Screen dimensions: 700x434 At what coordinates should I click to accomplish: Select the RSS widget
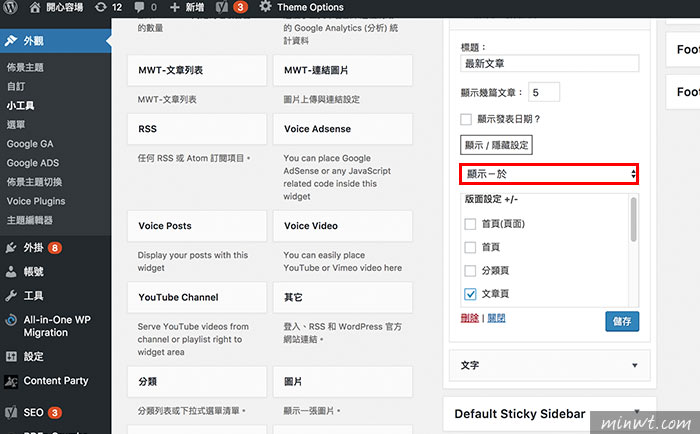[197, 129]
